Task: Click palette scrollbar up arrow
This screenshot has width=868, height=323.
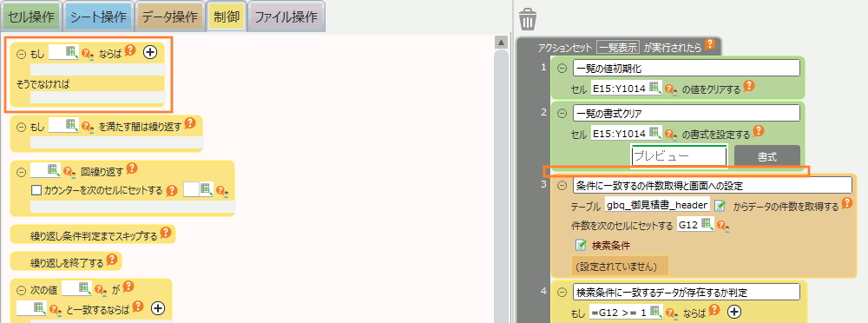Action: click(x=501, y=43)
